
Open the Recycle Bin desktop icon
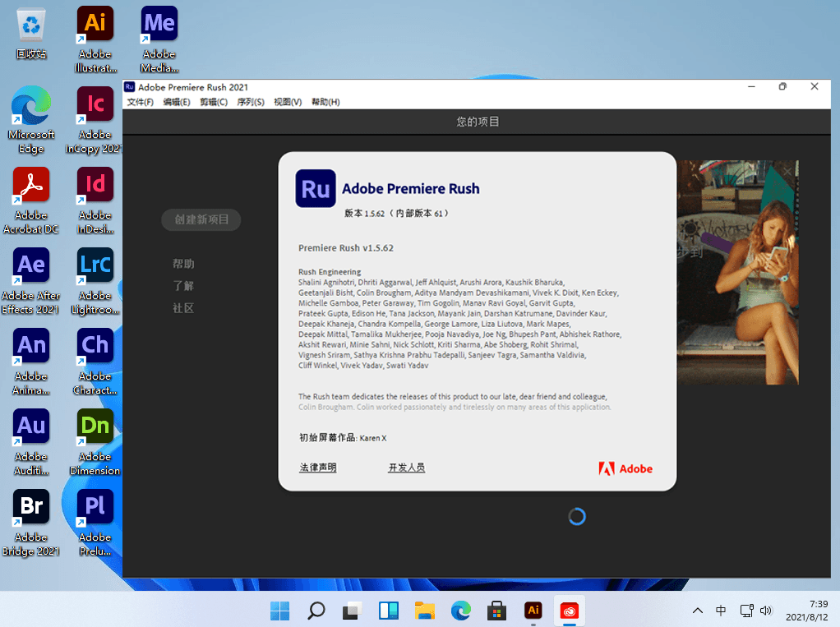[x=31, y=33]
